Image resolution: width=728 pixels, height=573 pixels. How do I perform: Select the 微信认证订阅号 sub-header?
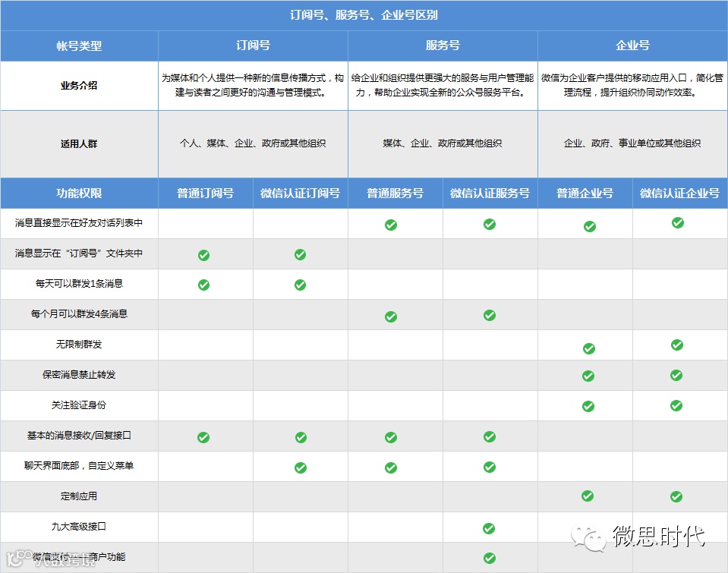point(300,194)
